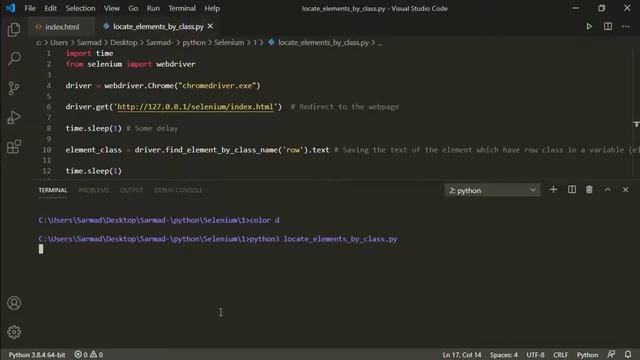Split the terminal pane
The height and width of the screenshot is (360, 640).
pos(572,190)
